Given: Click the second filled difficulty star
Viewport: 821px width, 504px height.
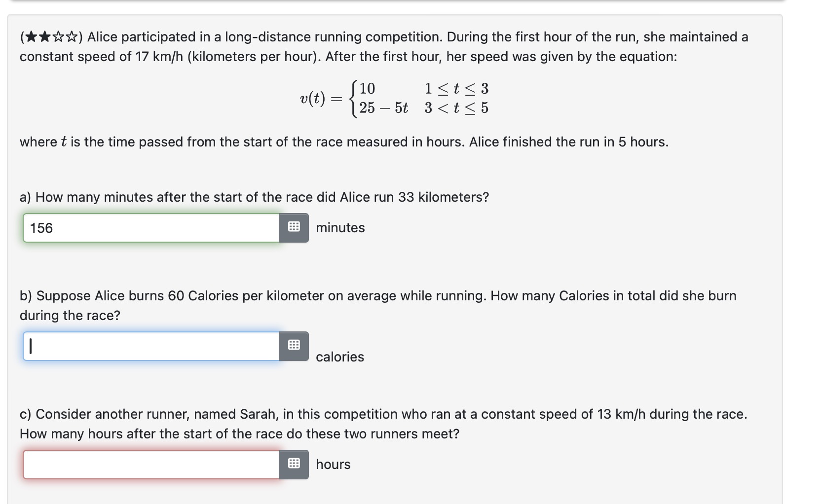Looking at the screenshot, I should [x=44, y=36].
